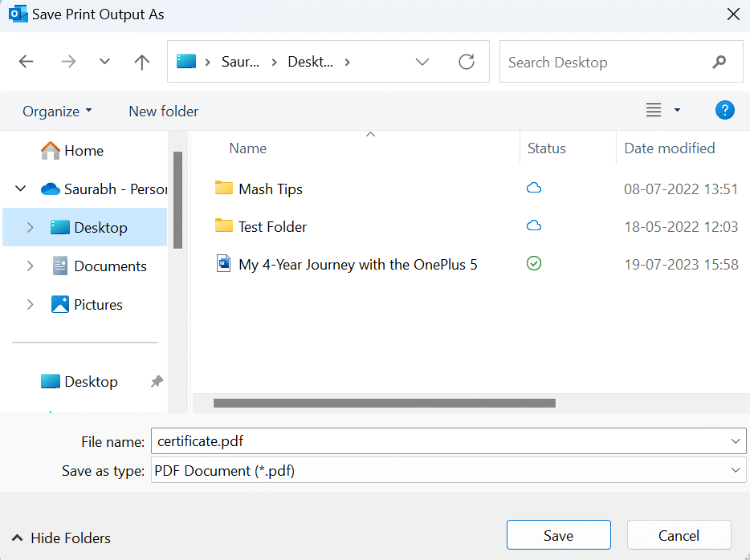This screenshot has width=750, height=560.
Task: Refresh the Desktop folder view
Action: pos(467,62)
